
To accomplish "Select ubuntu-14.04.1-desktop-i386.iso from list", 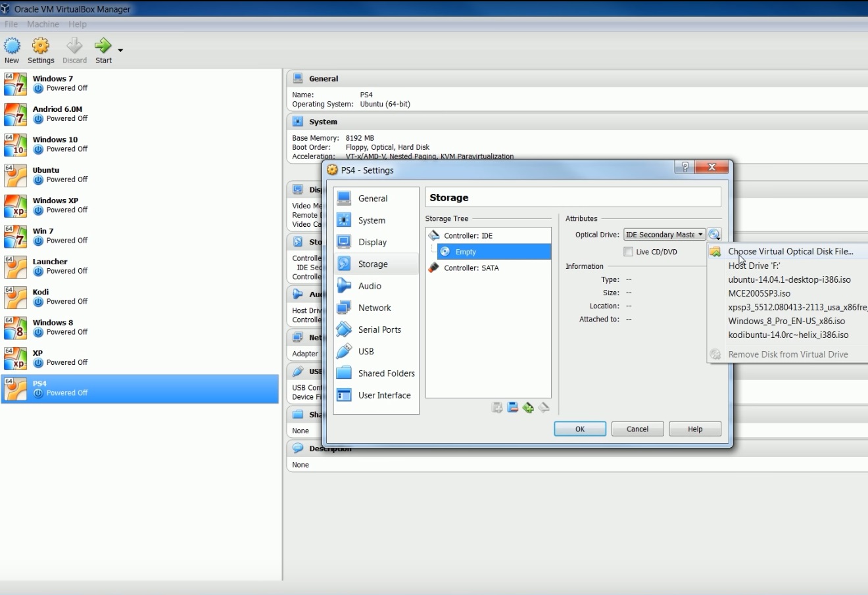I will pos(788,279).
